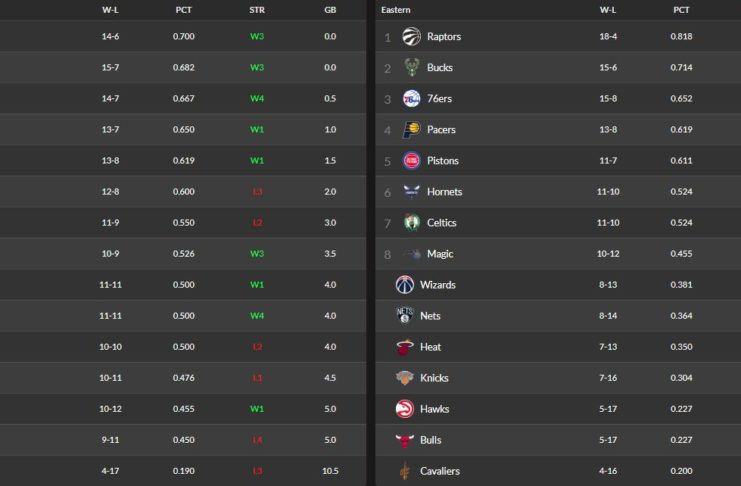Image resolution: width=741 pixels, height=486 pixels.
Task: Open the Nets team name link
Action: click(431, 316)
